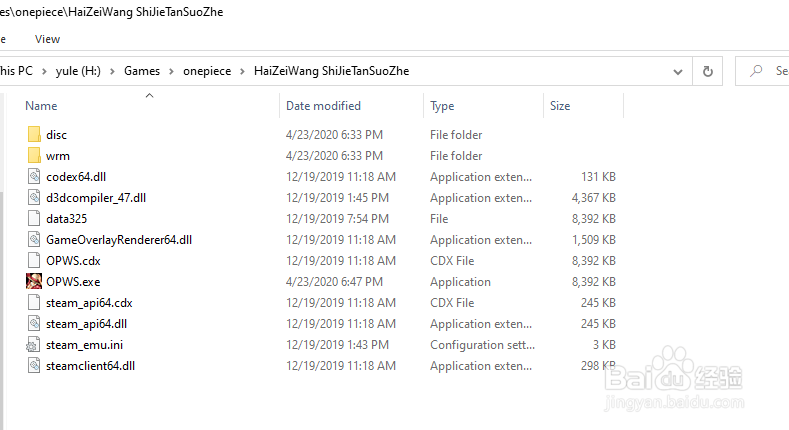Click the search magnifier icon
789x430 pixels.
click(755, 71)
